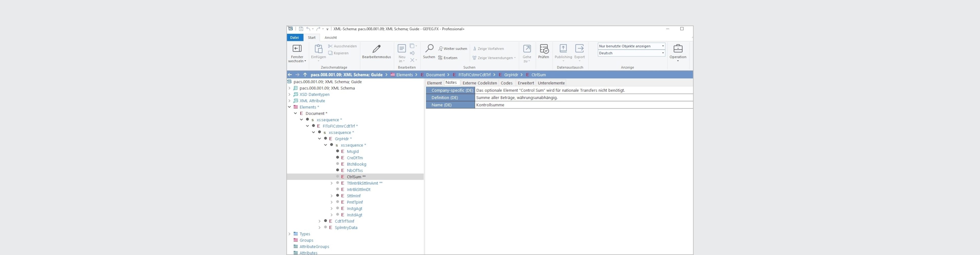The image size is (980, 255).
Task: Open the Externe Codelisten tab
Action: click(479, 83)
